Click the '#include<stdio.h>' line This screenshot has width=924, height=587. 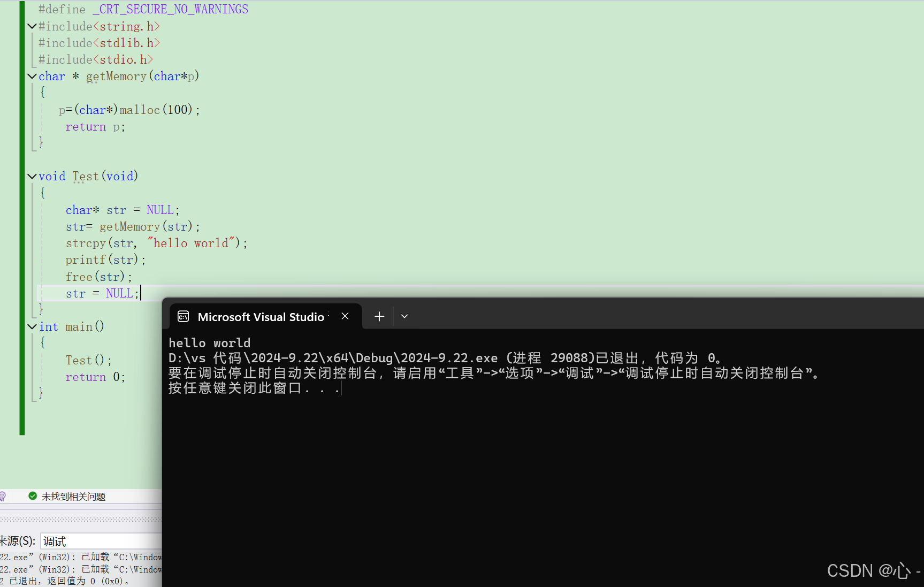click(96, 59)
